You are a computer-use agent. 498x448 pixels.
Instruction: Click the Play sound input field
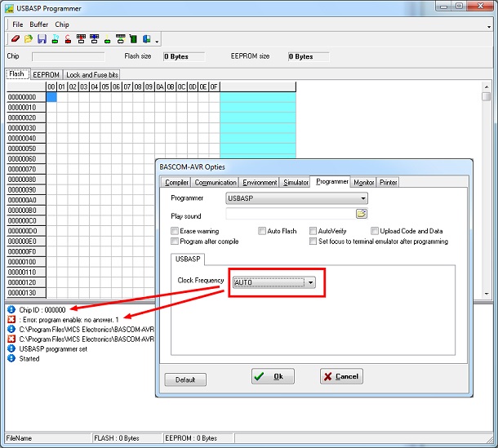[x=291, y=214]
